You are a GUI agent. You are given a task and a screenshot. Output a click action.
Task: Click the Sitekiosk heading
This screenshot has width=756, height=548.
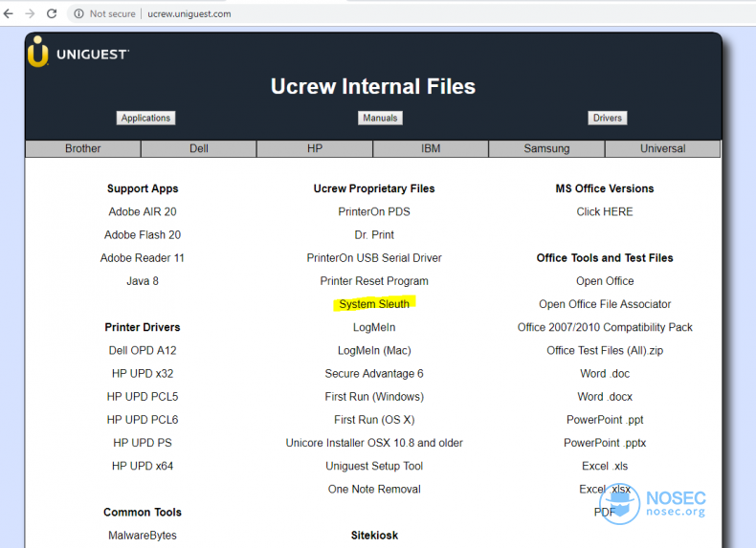point(374,536)
